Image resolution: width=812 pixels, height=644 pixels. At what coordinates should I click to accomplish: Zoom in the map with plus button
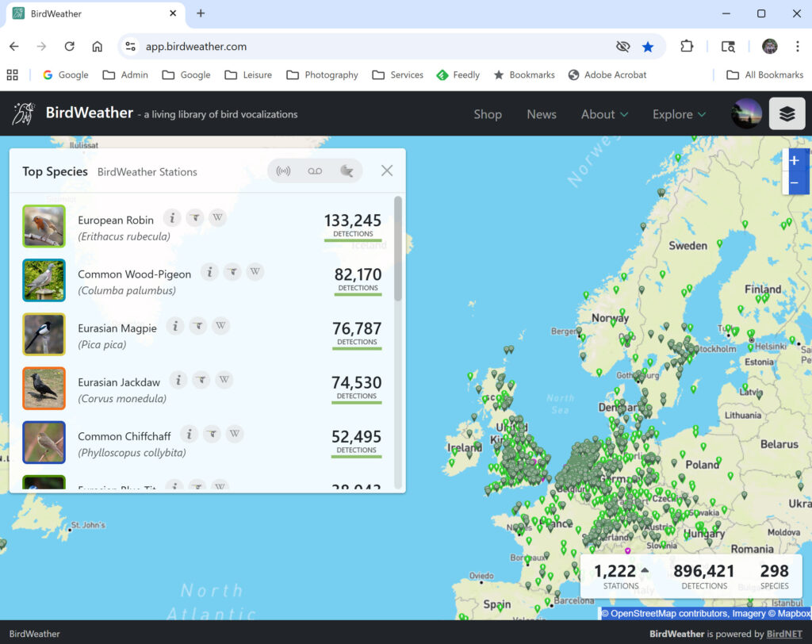click(795, 160)
